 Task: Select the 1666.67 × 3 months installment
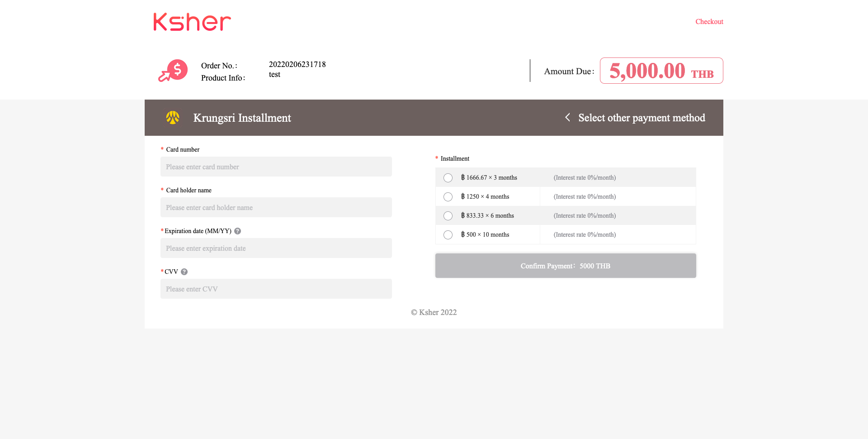pyautogui.click(x=448, y=178)
